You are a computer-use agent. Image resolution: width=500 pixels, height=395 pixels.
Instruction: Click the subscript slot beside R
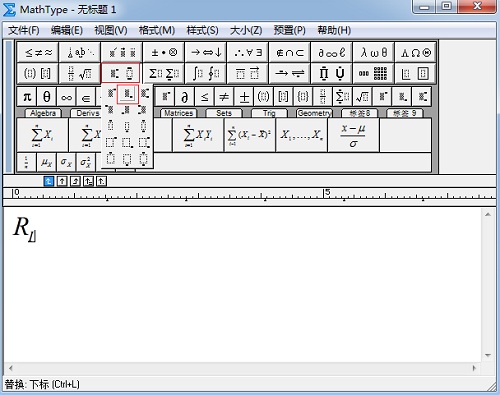pos(32,236)
